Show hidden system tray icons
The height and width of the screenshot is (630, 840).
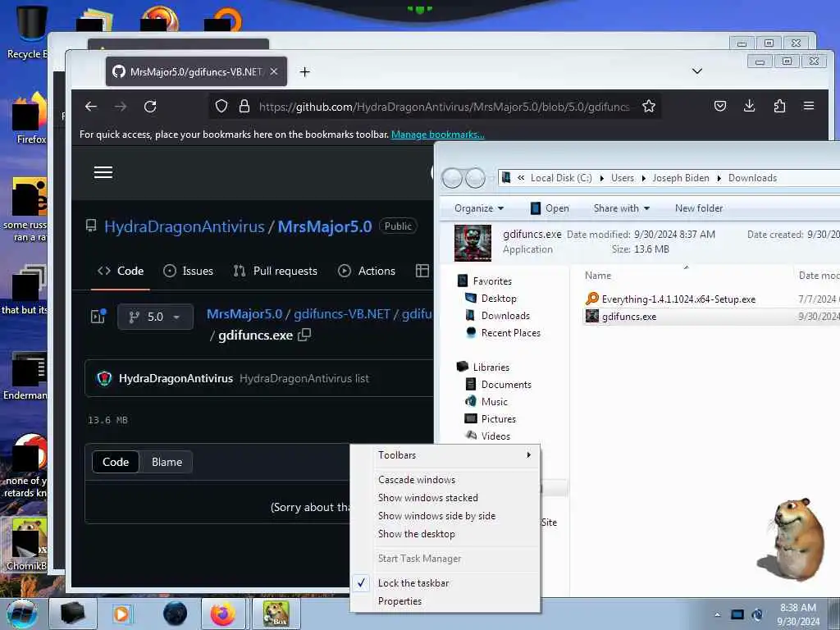pos(717,614)
